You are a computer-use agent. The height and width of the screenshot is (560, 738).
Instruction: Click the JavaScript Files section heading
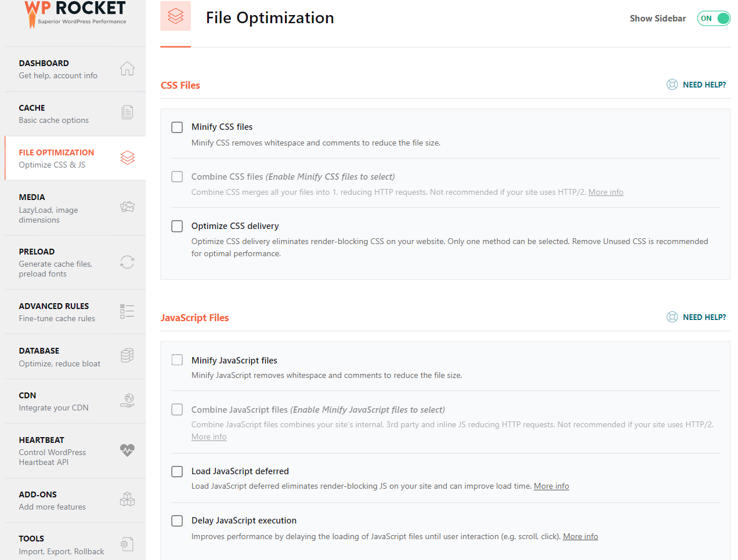point(195,318)
